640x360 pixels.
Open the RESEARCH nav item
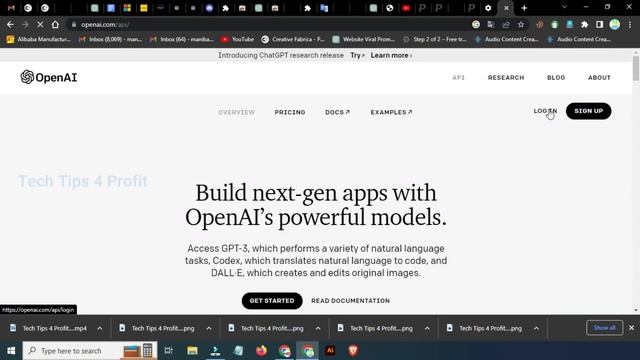pos(506,78)
